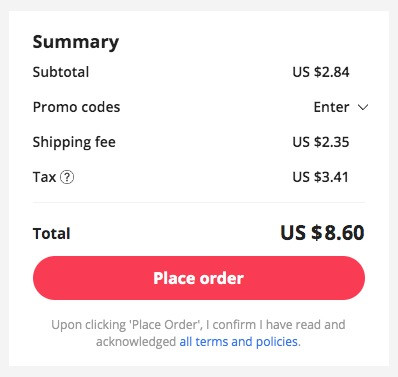The width and height of the screenshot is (398, 377).
Task: Click the 'Upon clicking Place Order' disclaimer line
Action: [198, 325]
